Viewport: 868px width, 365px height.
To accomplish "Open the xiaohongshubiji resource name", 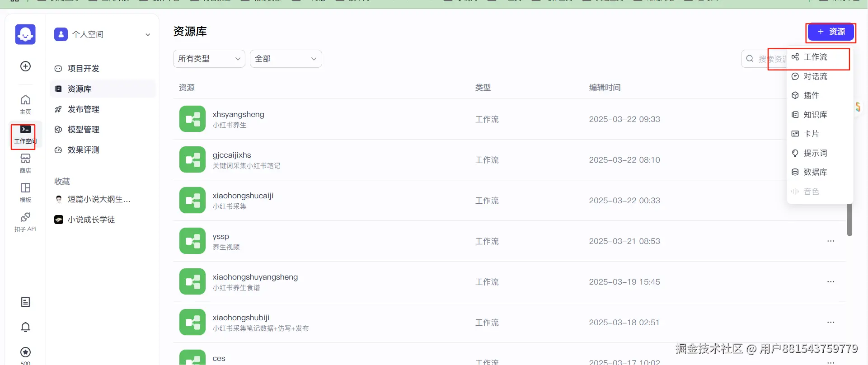I will (x=241, y=318).
